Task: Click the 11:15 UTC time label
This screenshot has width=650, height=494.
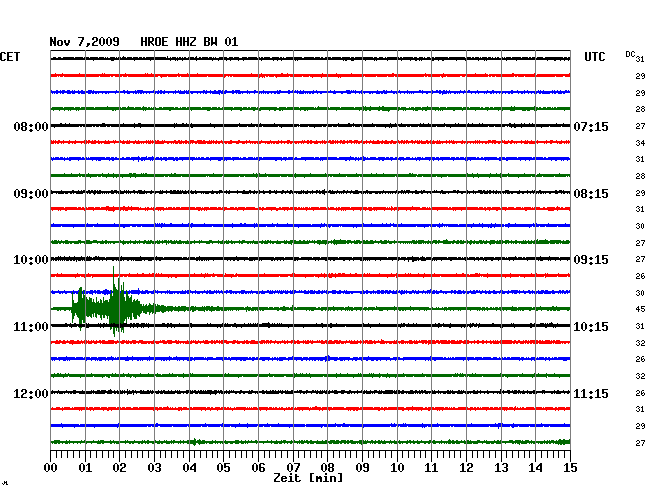Action: tap(591, 393)
